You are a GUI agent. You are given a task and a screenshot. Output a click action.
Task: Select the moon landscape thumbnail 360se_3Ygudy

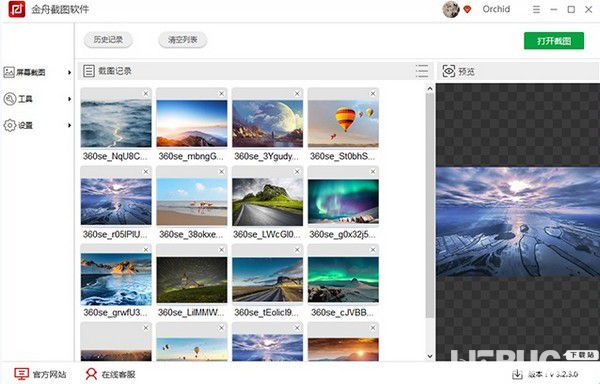tap(267, 124)
